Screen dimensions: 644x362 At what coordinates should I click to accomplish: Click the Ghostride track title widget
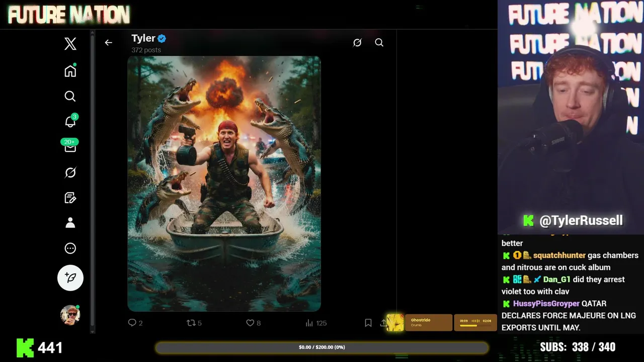421,320
